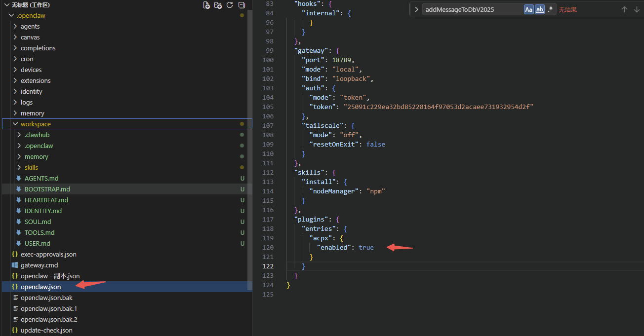The width and height of the screenshot is (644, 336).
Task: Click the explorer panel vertical scrollbar
Action: [250, 148]
